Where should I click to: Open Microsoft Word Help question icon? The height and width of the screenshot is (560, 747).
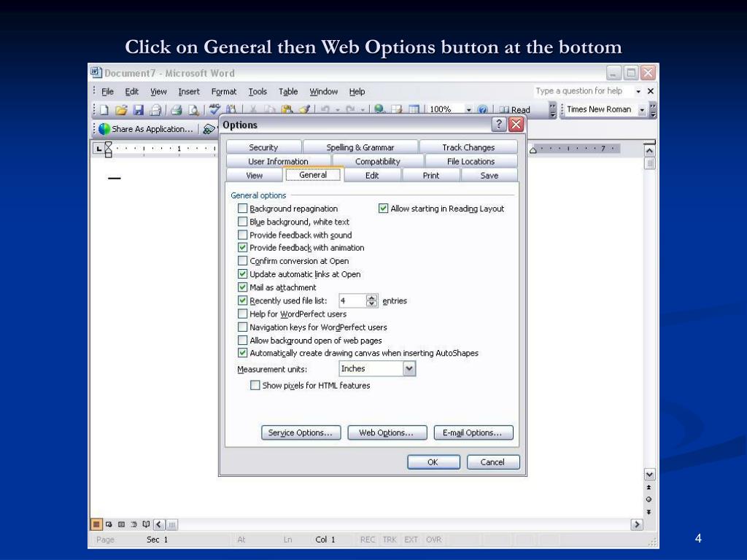pos(483,110)
